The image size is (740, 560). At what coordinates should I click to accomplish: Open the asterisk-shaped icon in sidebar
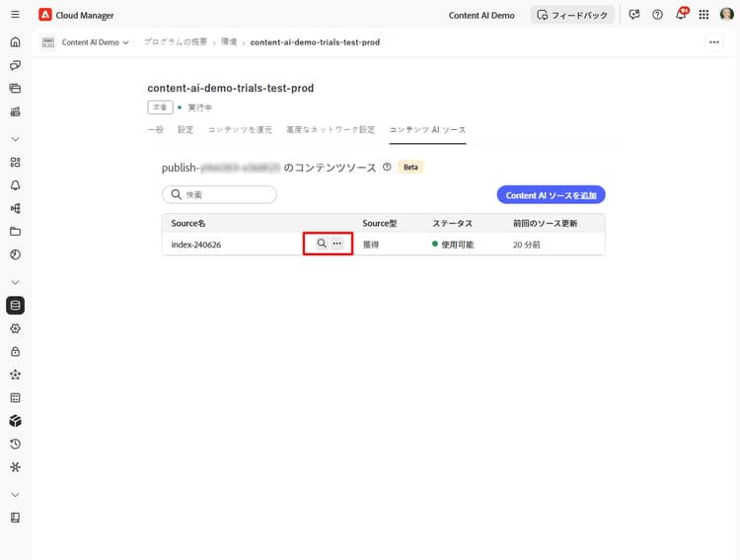[x=15, y=467]
